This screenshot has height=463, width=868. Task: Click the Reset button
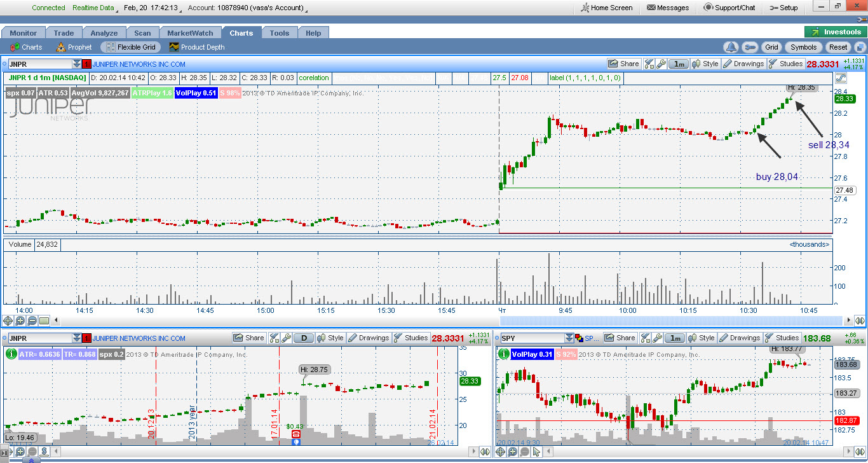pos(838,47)
